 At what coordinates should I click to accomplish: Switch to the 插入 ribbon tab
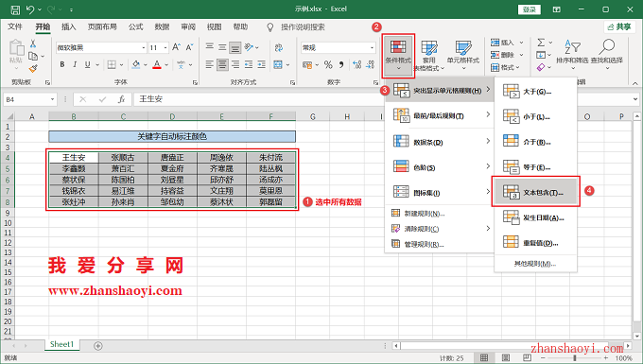(68, 27)
